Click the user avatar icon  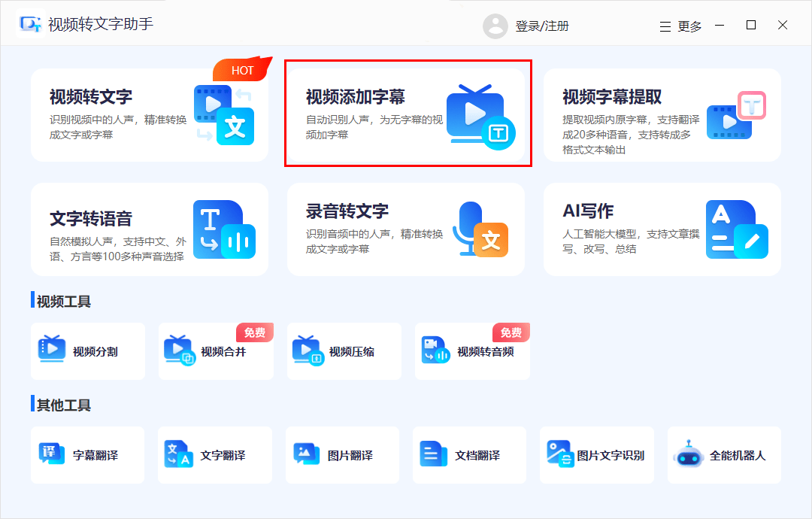495,26
